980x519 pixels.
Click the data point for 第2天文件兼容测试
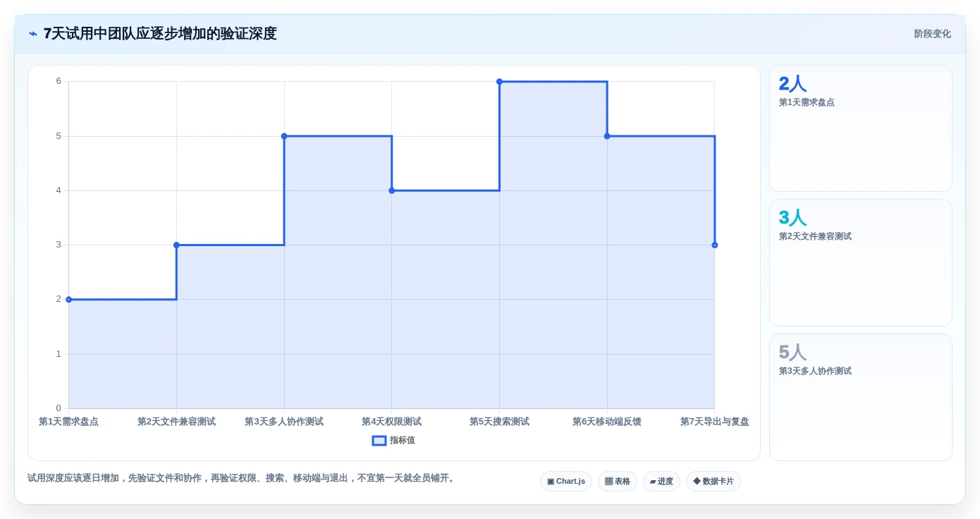176,245
